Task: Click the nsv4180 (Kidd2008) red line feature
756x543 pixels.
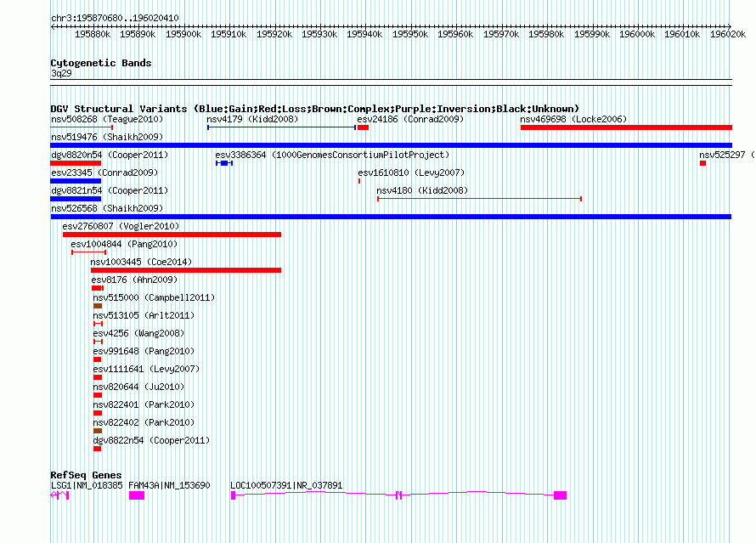Action: click(480, 199)
